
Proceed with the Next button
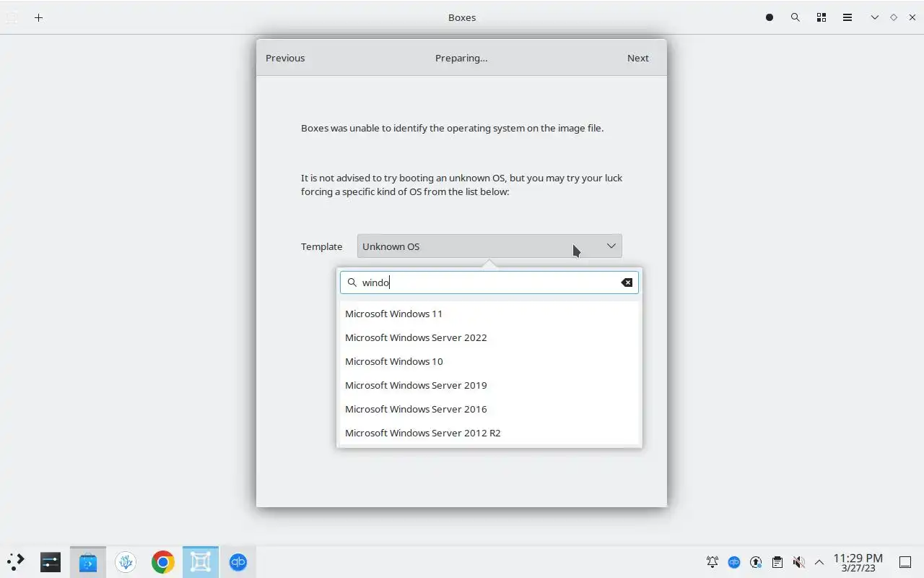[x=638, y=58]
